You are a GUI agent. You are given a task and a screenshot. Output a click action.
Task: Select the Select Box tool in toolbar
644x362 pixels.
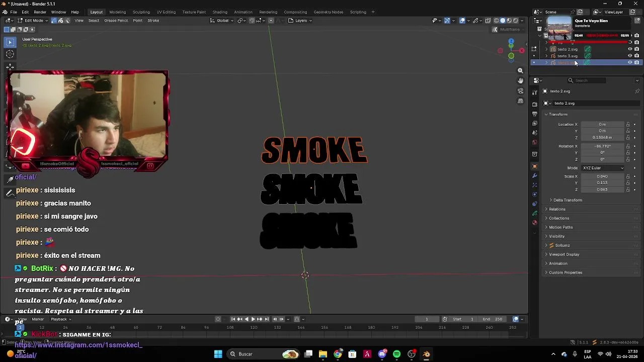[x=10, y=42]
